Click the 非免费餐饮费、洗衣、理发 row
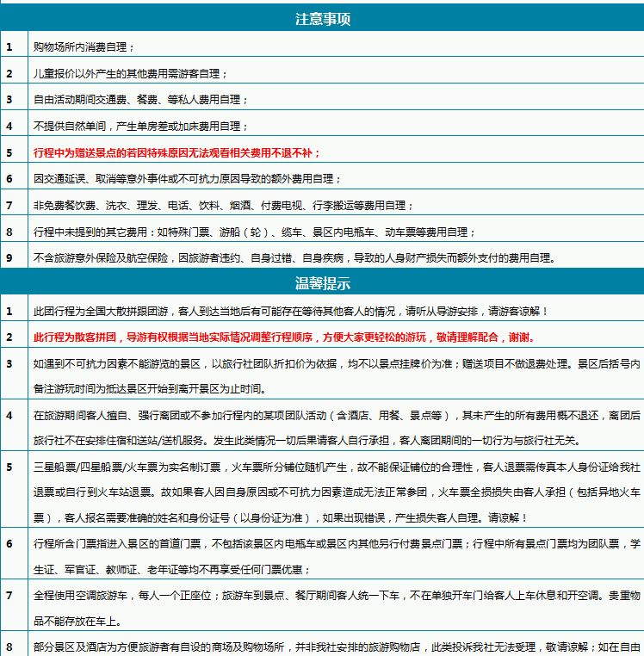The height and width of the screenshot is (656, 644). (x=223, y=205)
